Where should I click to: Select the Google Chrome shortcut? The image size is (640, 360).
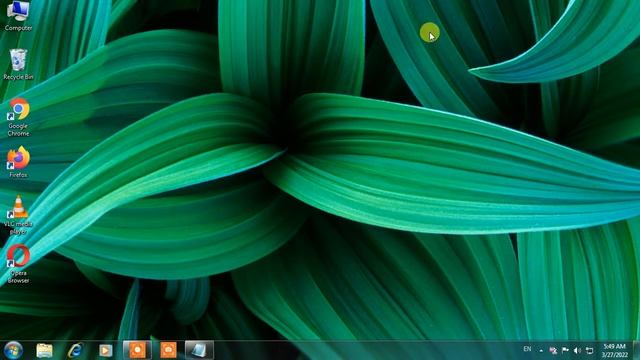point(18,117)
